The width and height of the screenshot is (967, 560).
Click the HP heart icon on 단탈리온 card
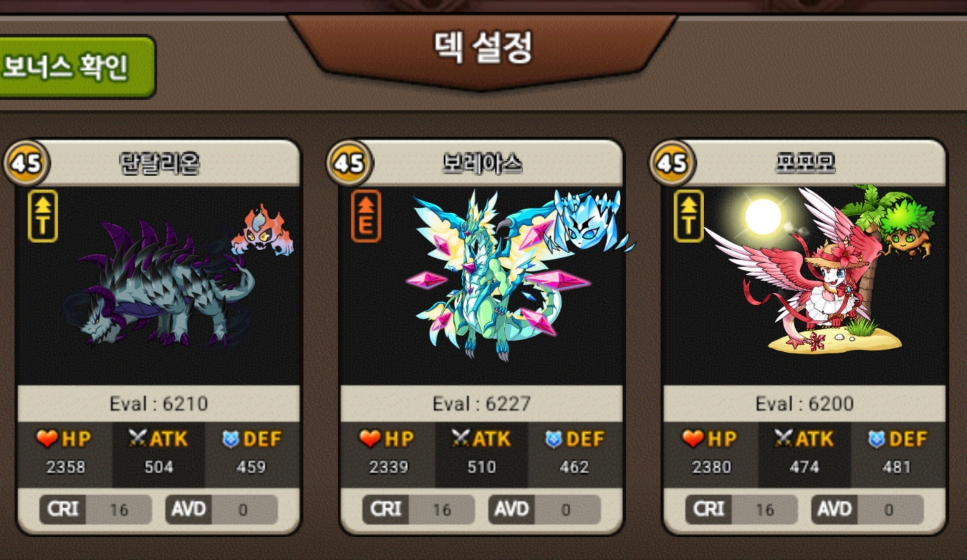click(47, 439)
